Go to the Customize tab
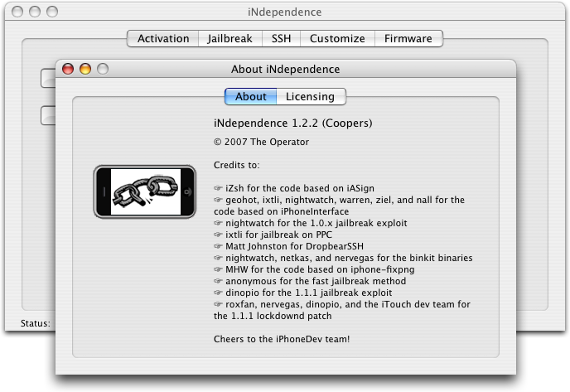Screen dimensions: 570x392 click(336, 39)
